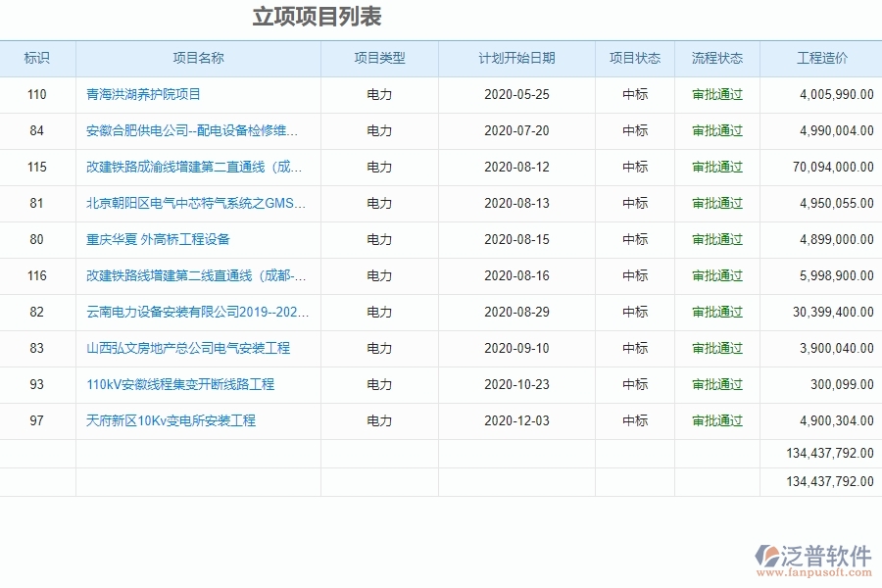
Task: Sort by the 项目名称 column header
Action: 198,58
